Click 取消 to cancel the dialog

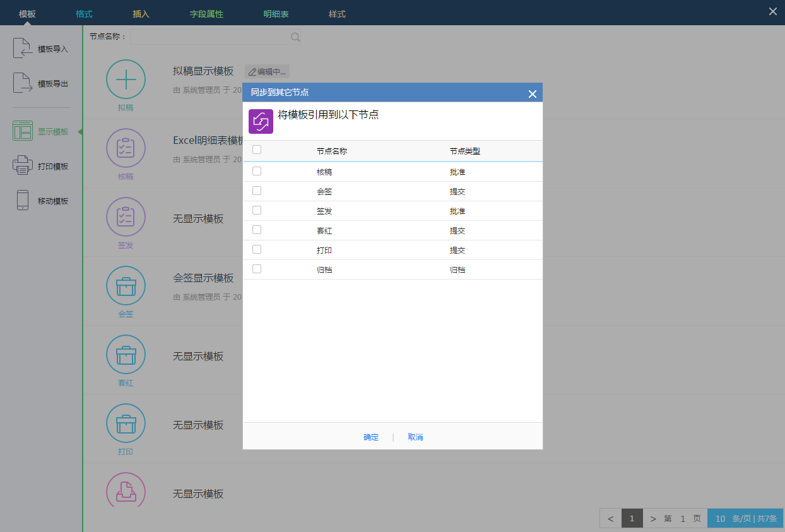click(415, 437)
